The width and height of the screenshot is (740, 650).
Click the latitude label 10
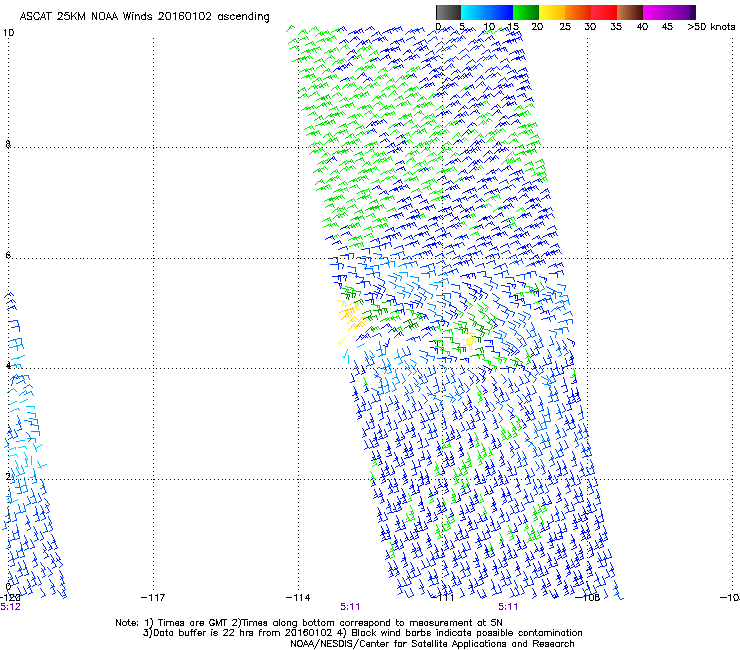point(8,33)
